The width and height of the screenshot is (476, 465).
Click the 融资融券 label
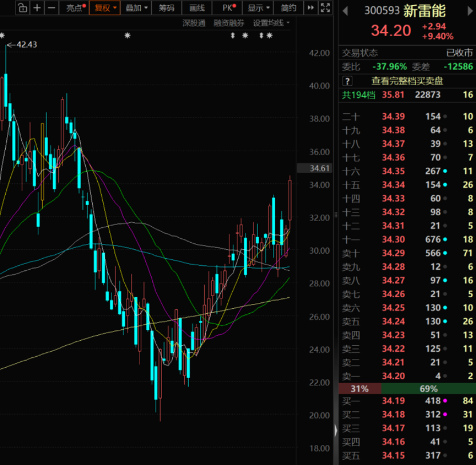click(229, 23)
